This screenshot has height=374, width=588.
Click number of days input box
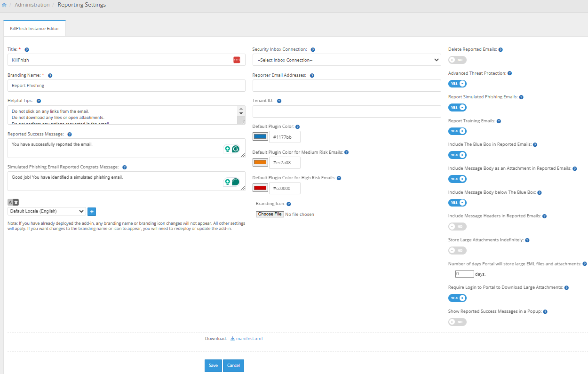tap(464, 274)
